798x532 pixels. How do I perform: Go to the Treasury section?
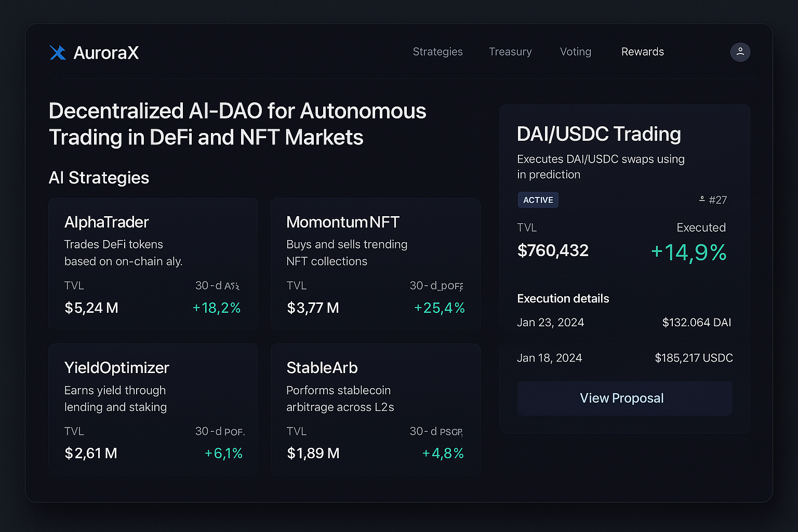510,52
